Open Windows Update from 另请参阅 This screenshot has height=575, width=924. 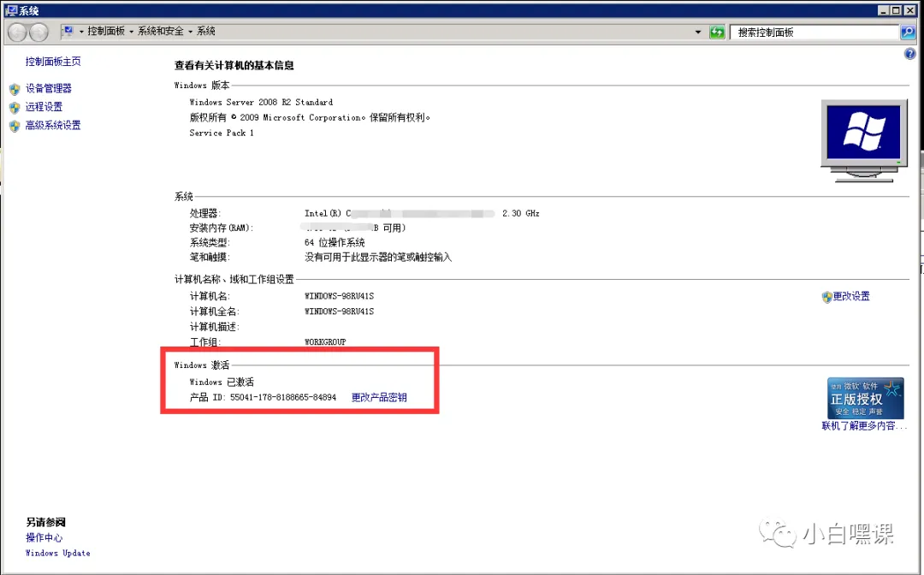56,554
